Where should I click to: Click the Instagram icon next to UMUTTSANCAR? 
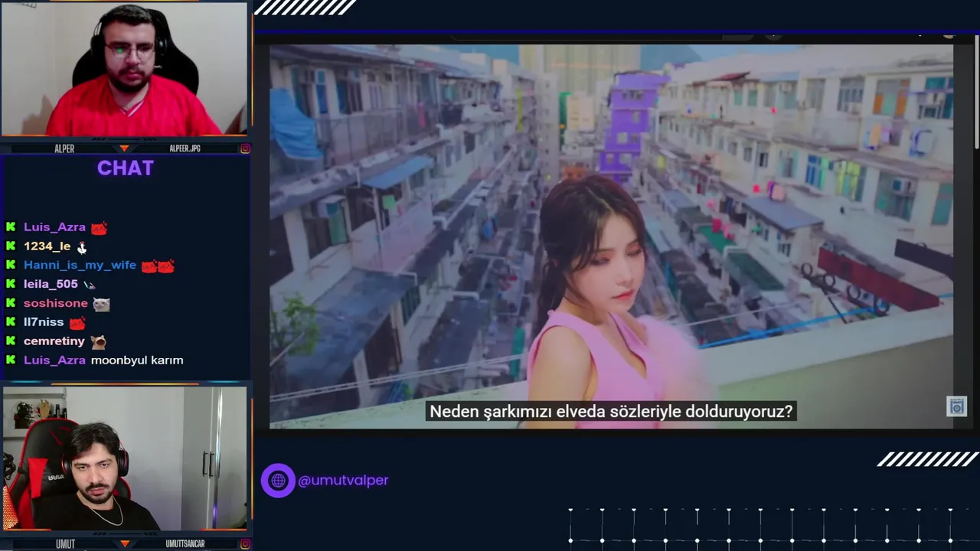tap(245, 544)
